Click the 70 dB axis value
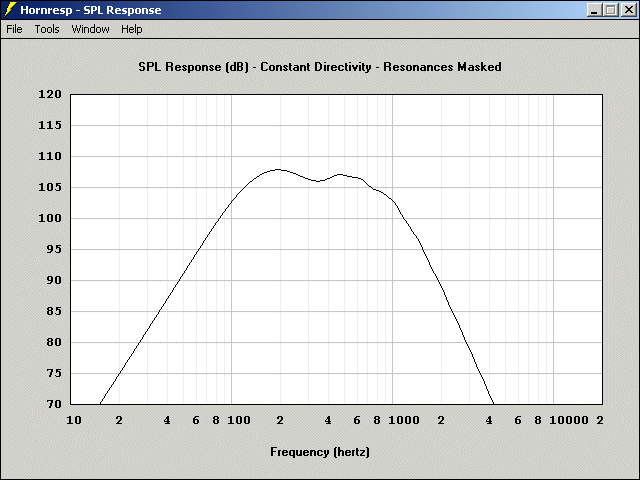The height and width of the screenshot is (480, 640). (54, 404)
